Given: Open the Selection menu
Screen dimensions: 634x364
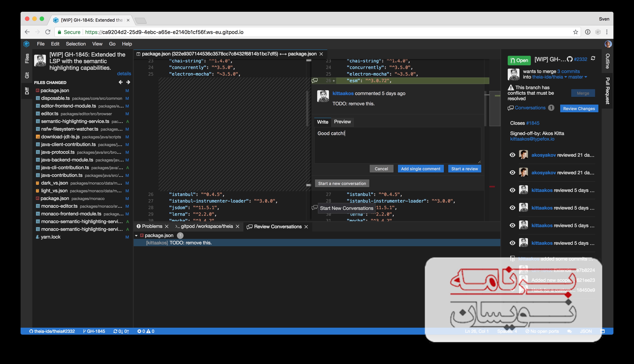Looking at the screenshot, I should point(76,44).
